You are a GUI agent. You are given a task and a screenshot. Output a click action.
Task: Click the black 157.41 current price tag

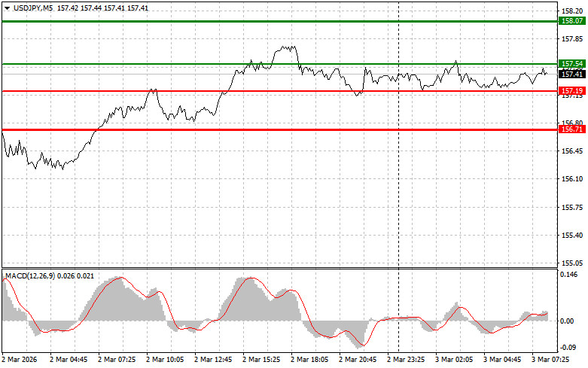point(571,74)
